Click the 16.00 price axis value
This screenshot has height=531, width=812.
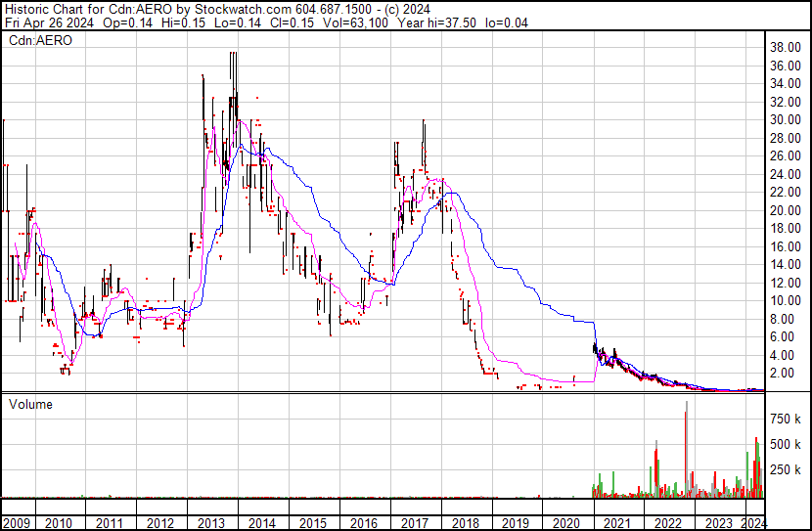(785, 246)
